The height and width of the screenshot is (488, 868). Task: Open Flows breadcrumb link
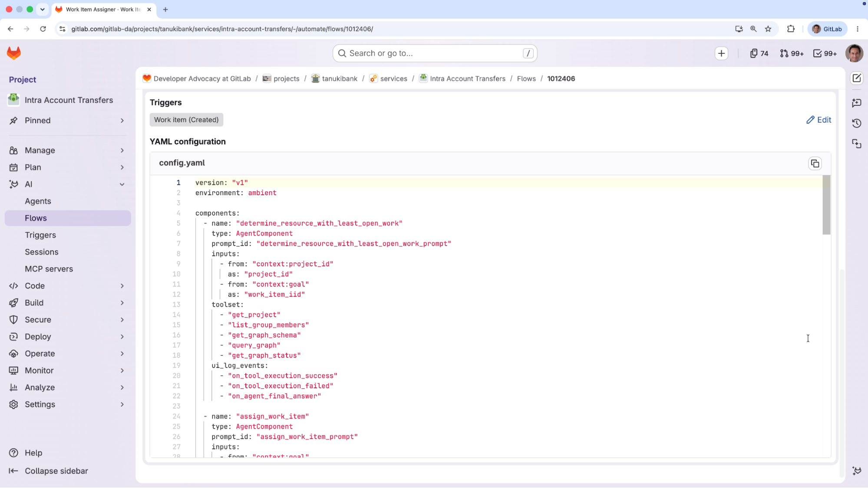click(x=526, y=79)
